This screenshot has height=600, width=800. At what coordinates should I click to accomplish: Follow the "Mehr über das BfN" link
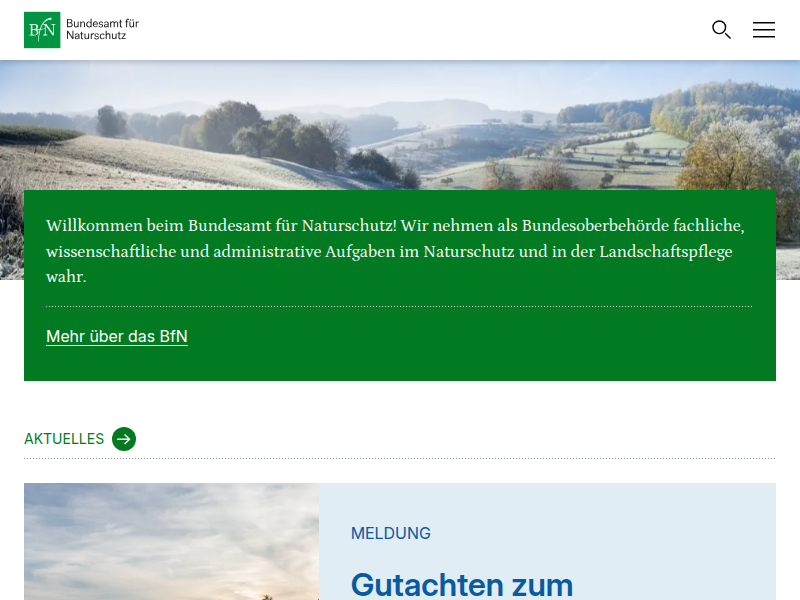pyautogui.click(x=117, y=337)
